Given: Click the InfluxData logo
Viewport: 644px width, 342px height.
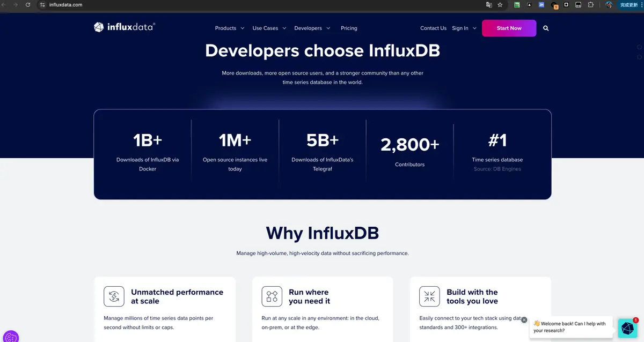Looking at the screenshot, I should click(x=124, y=27).
